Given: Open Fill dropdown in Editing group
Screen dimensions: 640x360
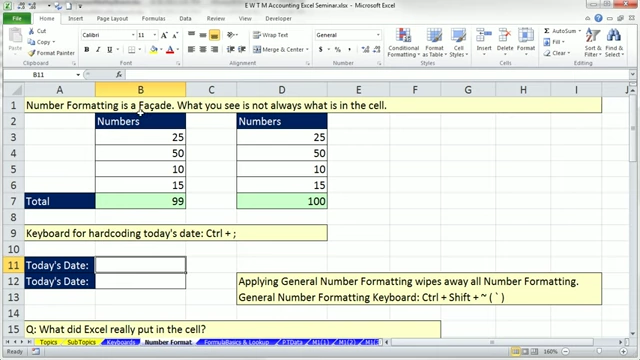Looking at the screenshot, I should click(554, 42).
